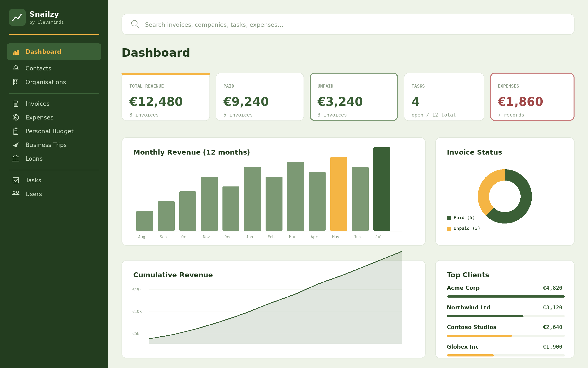
Task: Open the Tasks summary card
Action: 444,97
